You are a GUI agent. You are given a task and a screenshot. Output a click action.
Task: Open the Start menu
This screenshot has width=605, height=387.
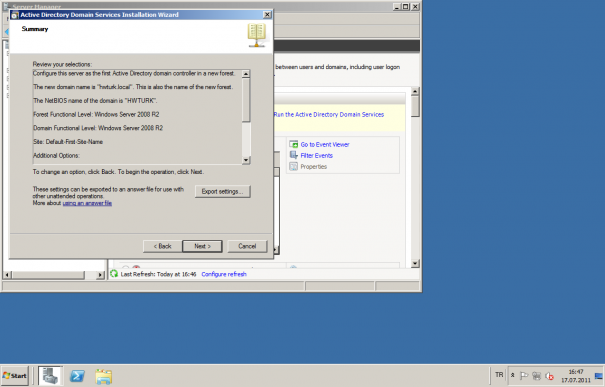(x=15, y=376)
